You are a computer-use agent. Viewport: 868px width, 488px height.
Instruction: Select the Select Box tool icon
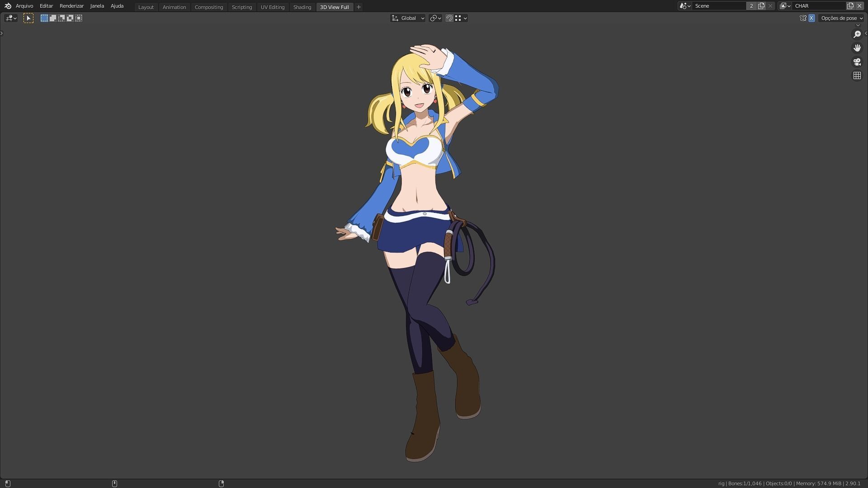pos(28,18)
